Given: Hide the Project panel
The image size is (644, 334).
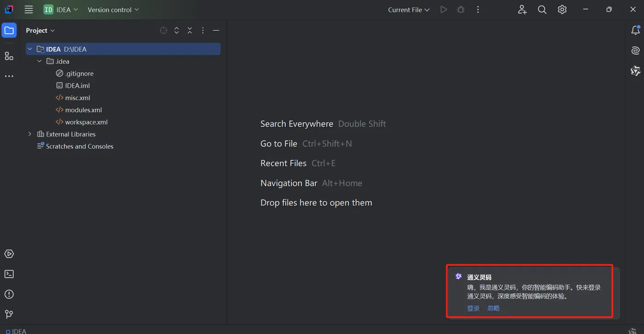Looking at the screenshot, I should [216, 30].
